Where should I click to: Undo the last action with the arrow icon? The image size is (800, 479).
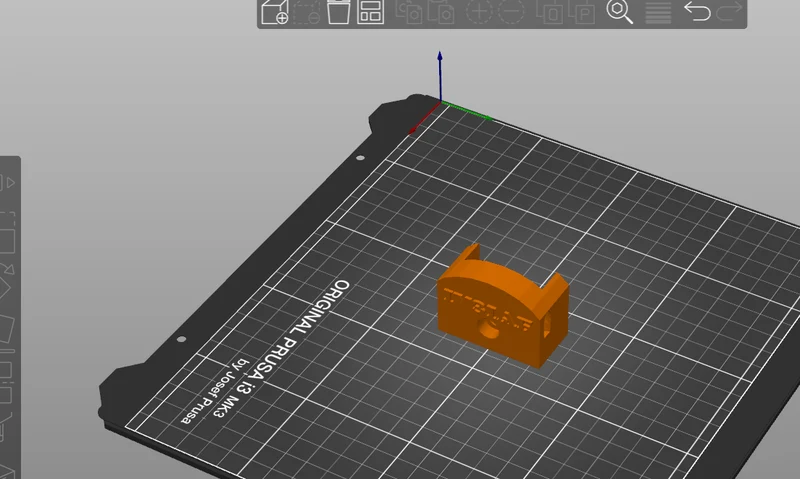click(697, 11)
